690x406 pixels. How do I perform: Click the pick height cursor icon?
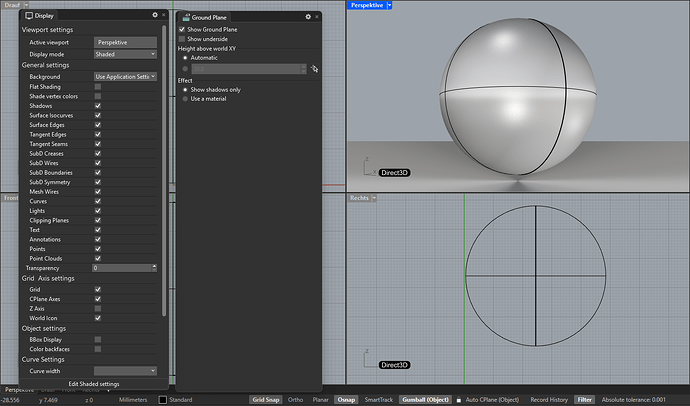313,68
